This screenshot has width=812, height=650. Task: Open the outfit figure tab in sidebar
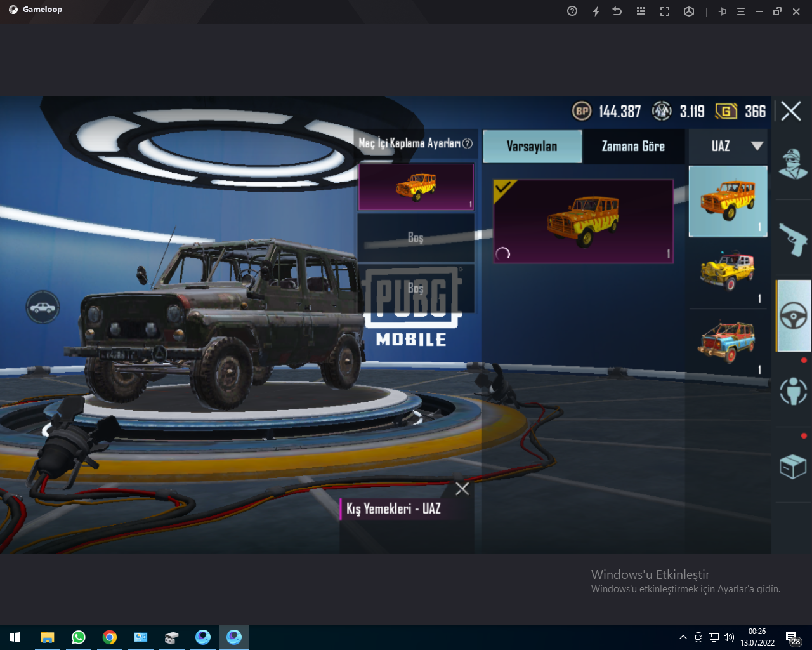click(x=793, y=391)
